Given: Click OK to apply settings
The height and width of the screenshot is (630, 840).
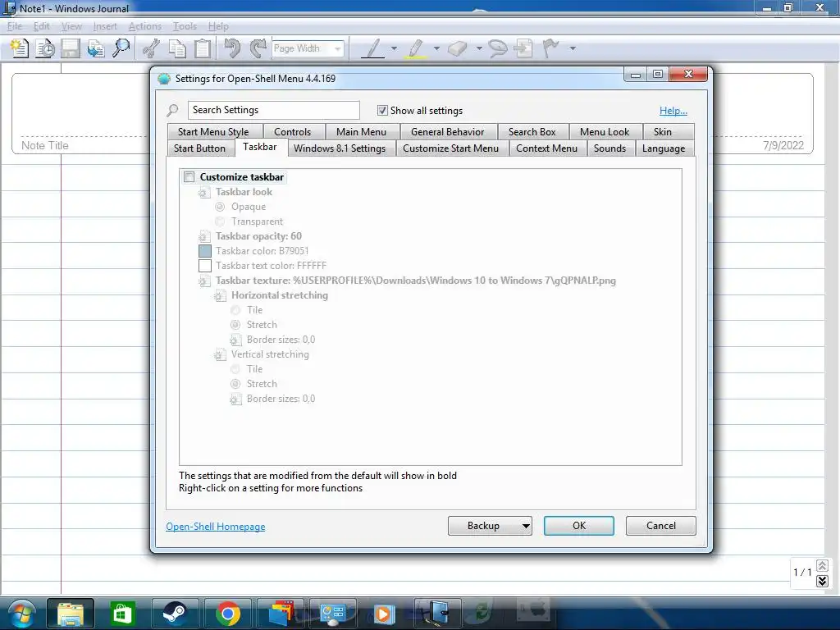Looking at the screenshot, I should click(x=578, y=526).
